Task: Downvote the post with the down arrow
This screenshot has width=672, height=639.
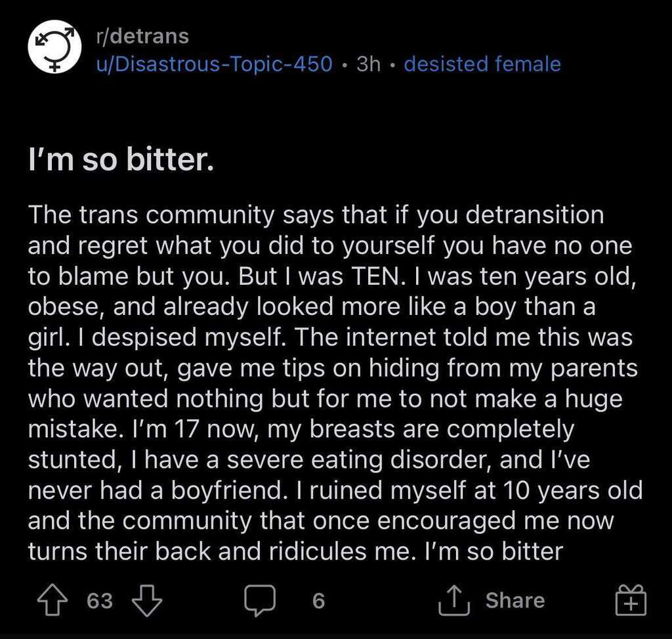Action: tap(147, 600)
